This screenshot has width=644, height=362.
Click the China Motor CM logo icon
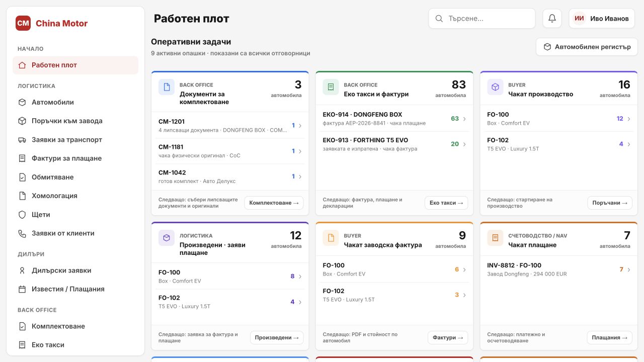[23, 23]
